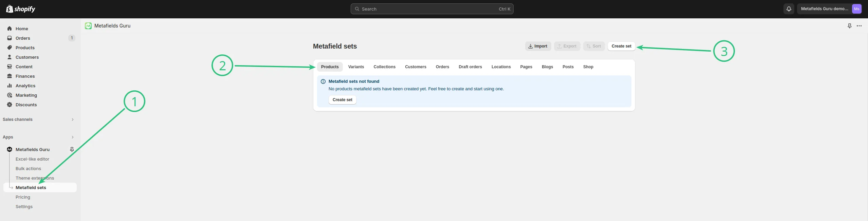Click Create set inside the info banner

pos(343,100)
